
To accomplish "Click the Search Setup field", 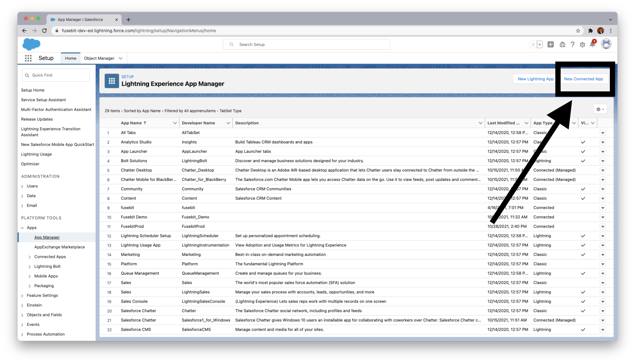I will click(306, 45).
